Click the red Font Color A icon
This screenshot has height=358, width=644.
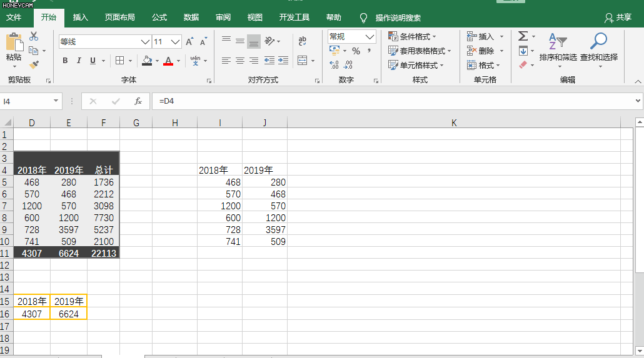click(168, 61)
